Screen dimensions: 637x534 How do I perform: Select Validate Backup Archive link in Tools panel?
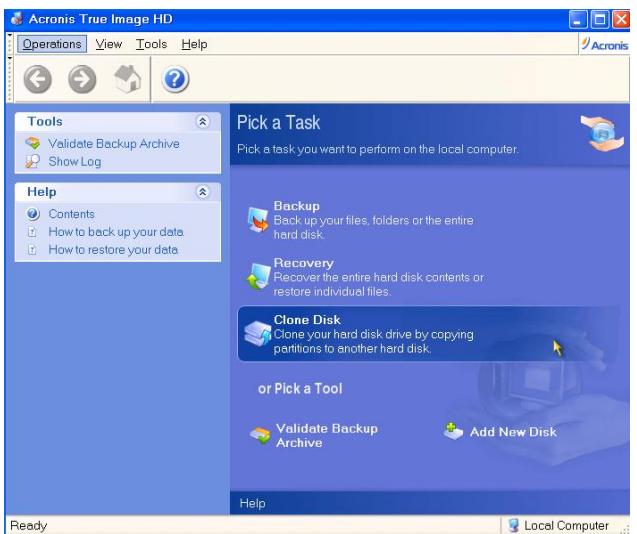pos(114,143)
